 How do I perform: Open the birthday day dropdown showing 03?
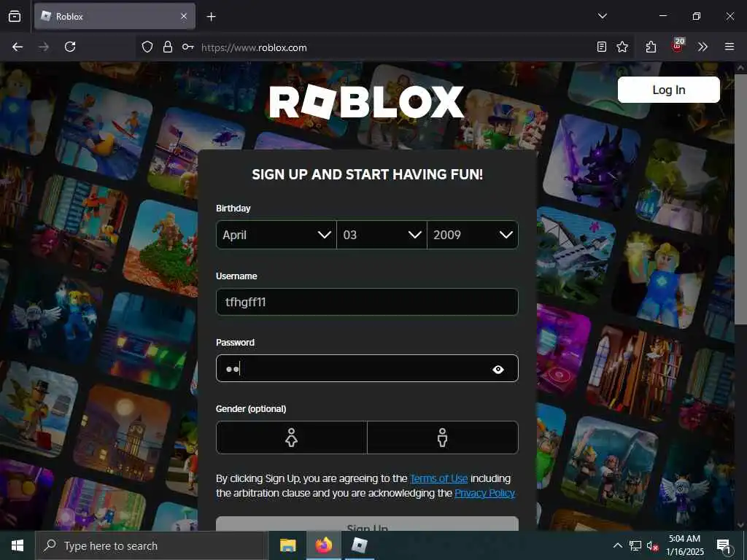(x=382, y=235)
